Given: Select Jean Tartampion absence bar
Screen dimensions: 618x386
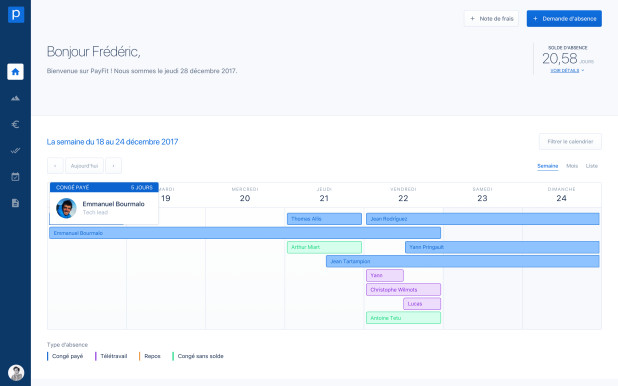Looking at the screenshot, I should (x=463, y=261).
